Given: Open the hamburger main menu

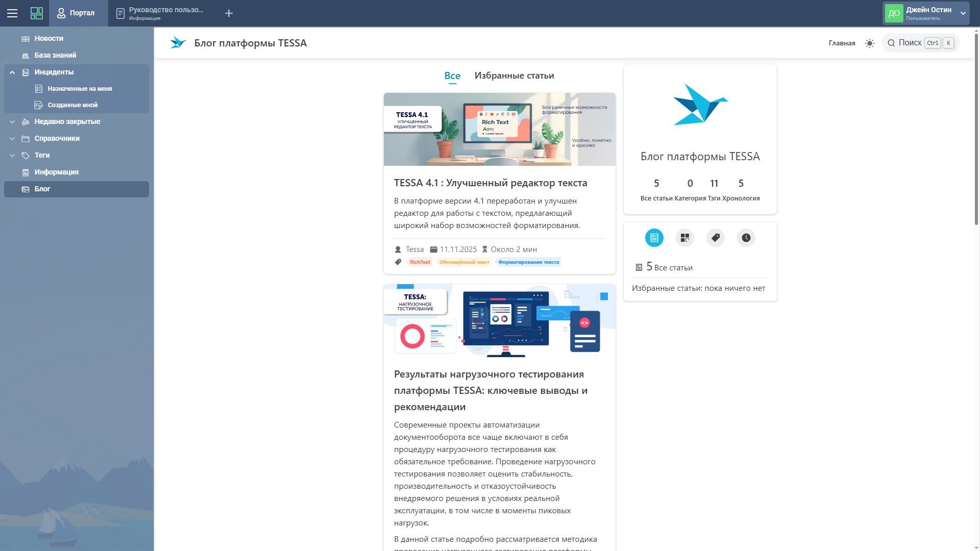Looking at the screenshot, I should [x=12, y=13].
